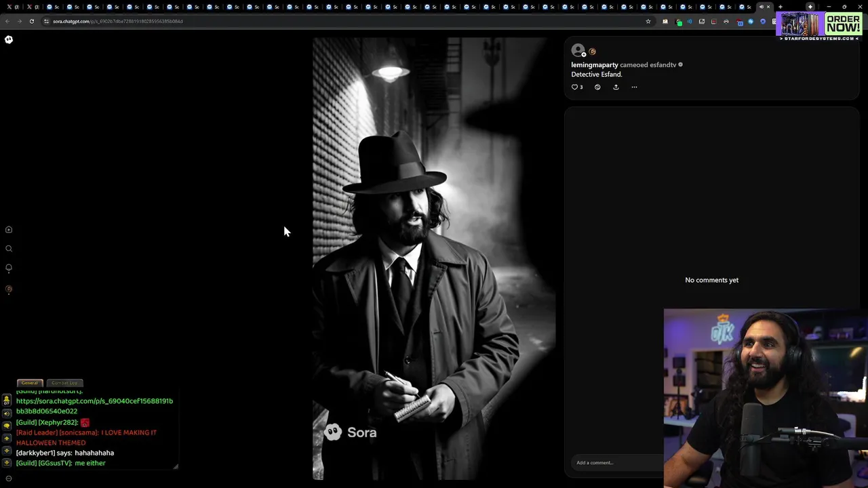The width and height of the screenshot is (868, 488).
Task: Switch to the Combat Log tab
Action: (x=64, y=383)
